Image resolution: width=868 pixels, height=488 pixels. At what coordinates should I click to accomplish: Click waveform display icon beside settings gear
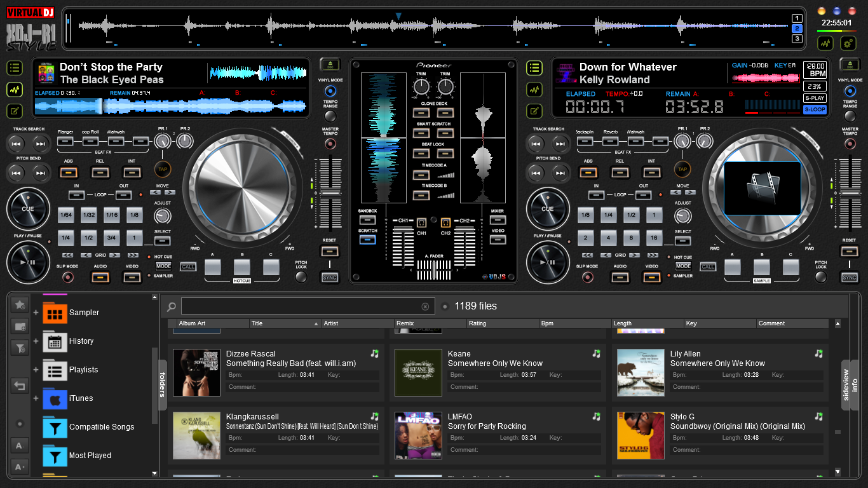coord(825,43)
